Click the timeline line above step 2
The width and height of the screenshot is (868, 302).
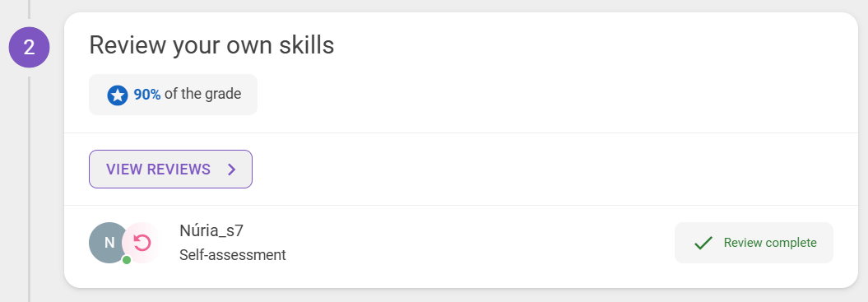click(30, 9)
